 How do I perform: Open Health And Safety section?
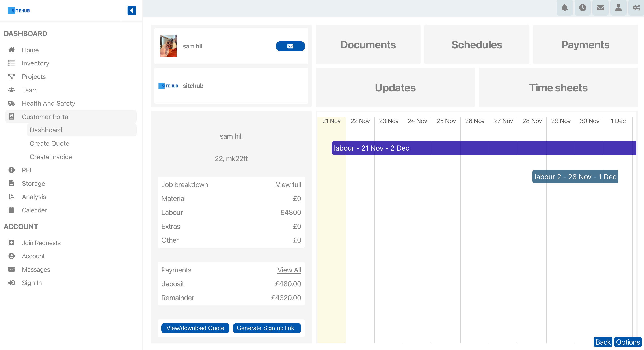pyautogui.click(x=49, y=103)
